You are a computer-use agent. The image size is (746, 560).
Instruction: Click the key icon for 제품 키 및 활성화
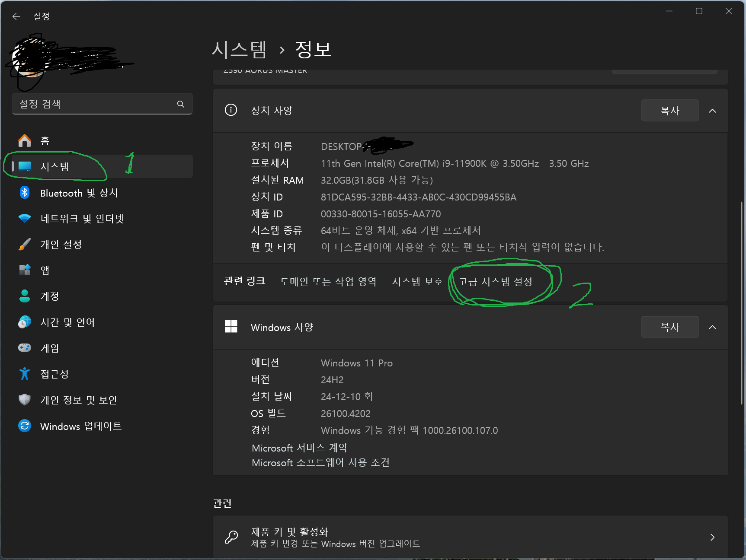231,537
